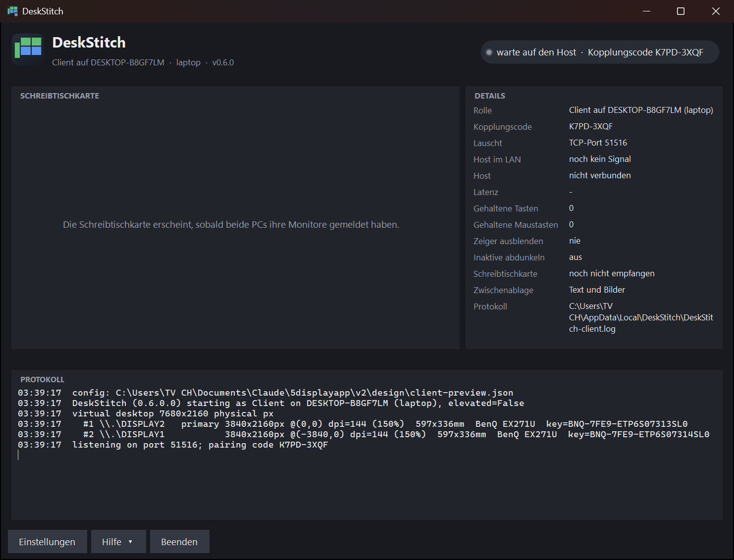The image size is (734, 560).
Task: Click the log line for '#1 \\.\DISPLAY2 primary'
Action: [x=353, y=424]
